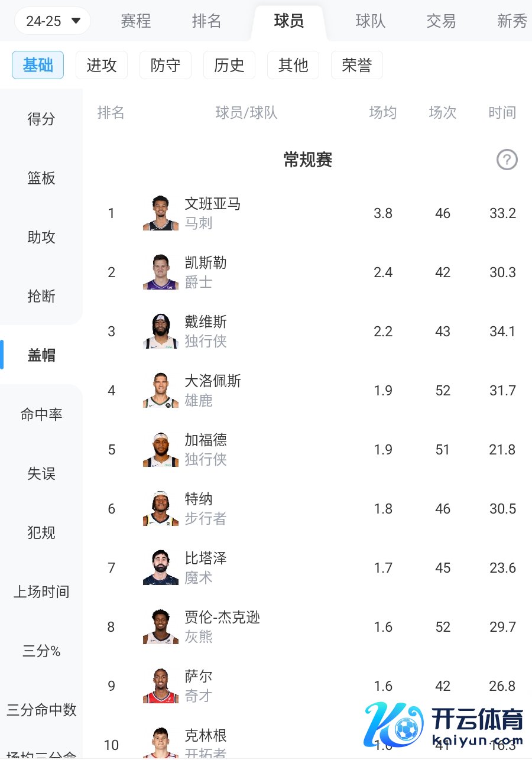This screenshot has width=532, height=760.
Task: Select the 进攻 filter button
Action: coord(102,65)
